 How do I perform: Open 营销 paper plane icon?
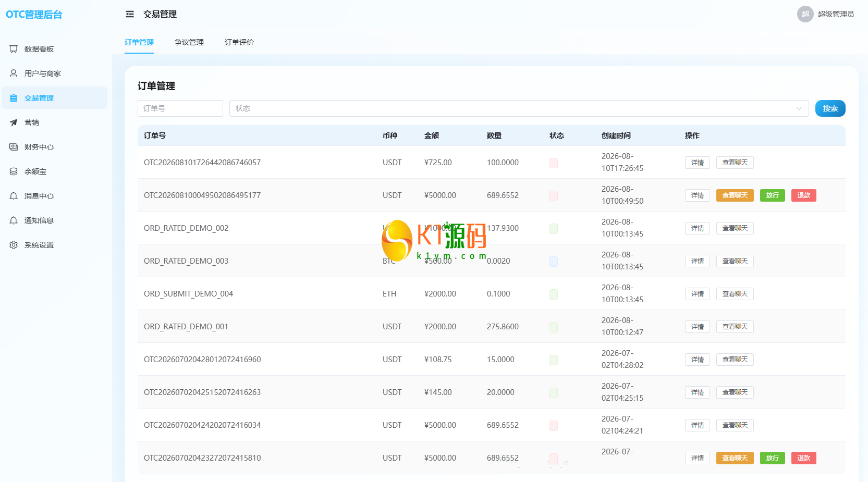tap(14, 122)
